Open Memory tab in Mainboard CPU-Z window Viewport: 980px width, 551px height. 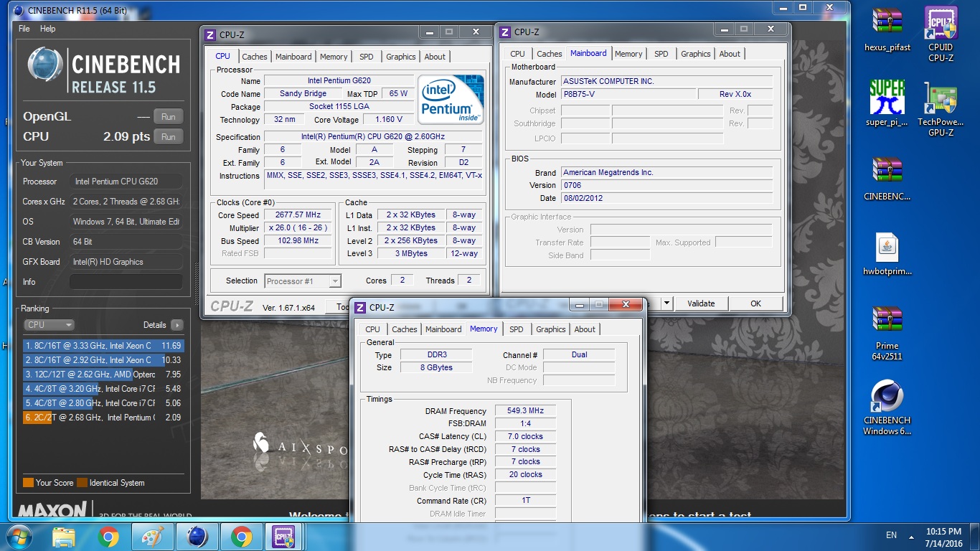628,54
